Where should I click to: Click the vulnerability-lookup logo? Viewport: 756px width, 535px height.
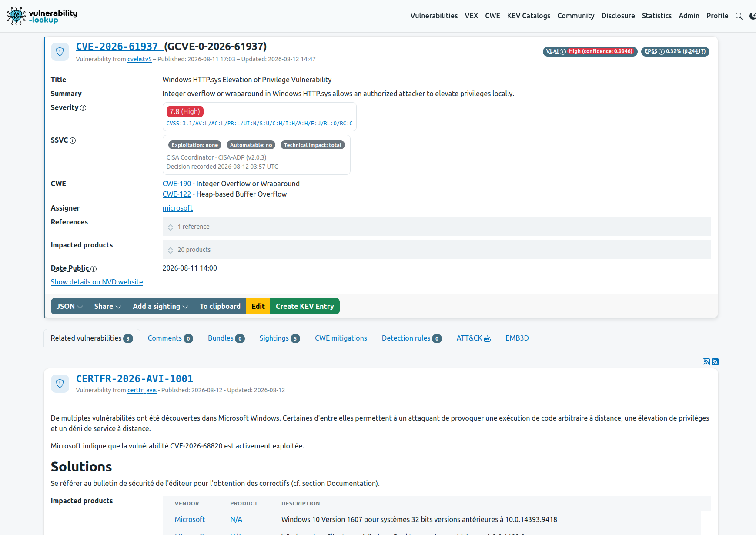point(42,16)
